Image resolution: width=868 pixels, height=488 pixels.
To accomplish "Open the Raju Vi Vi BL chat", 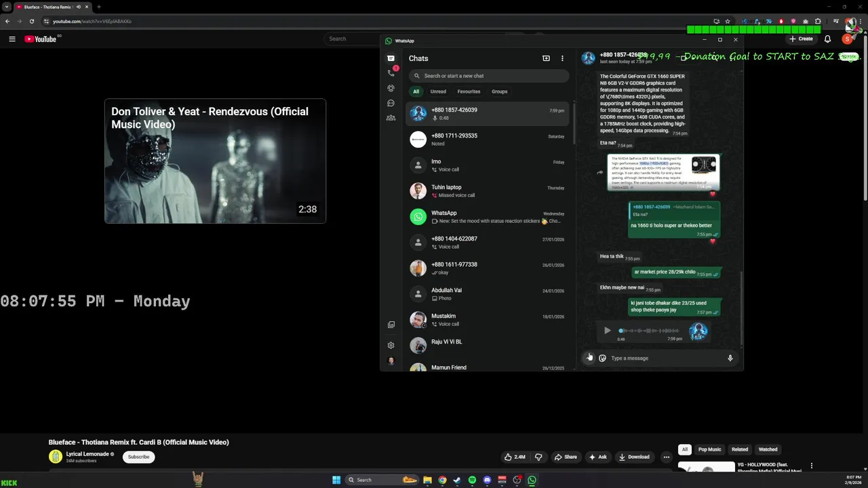I will click(488, 346).
